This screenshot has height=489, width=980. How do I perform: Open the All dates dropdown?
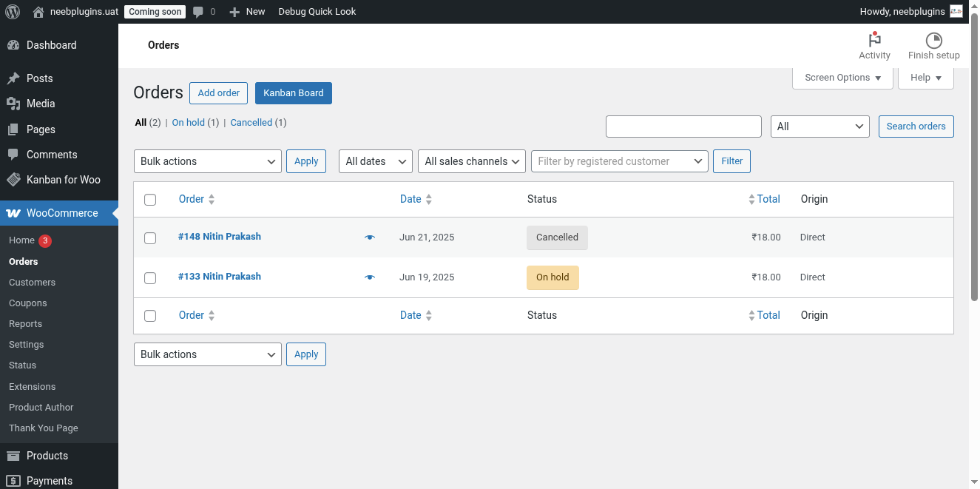[x=375, y=161]
